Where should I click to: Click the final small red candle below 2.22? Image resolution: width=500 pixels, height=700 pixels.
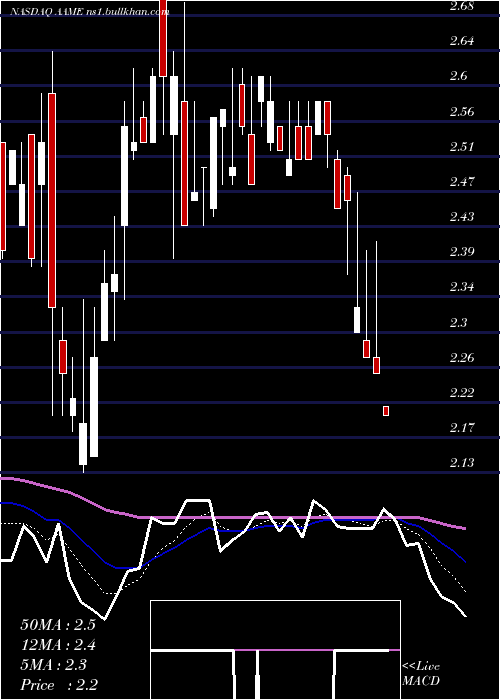tap(386, 411)
